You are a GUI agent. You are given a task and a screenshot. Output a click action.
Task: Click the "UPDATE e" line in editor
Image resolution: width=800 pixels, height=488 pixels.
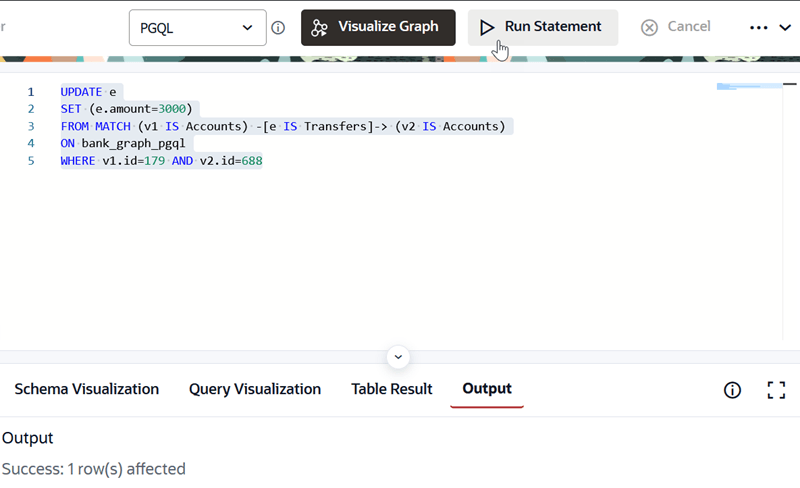click(x=88, y=92)
